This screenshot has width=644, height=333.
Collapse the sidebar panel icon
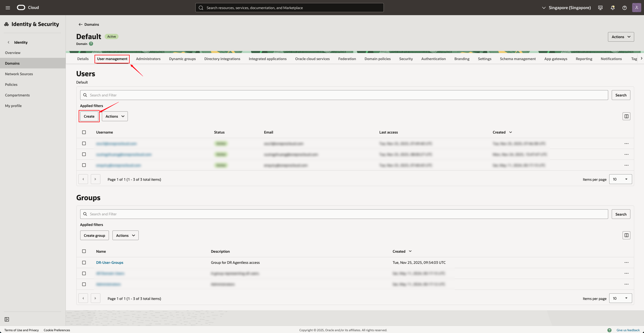pyautogui.click(x=7, y=319)
